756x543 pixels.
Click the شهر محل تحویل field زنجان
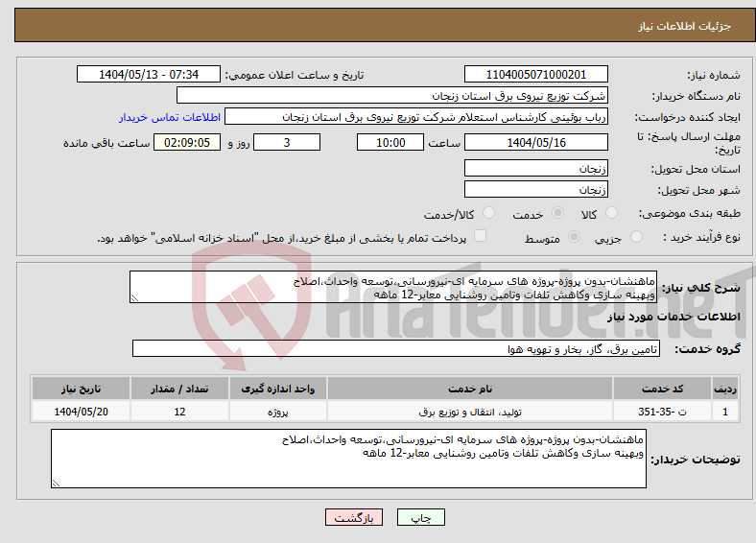click(535, 190)
